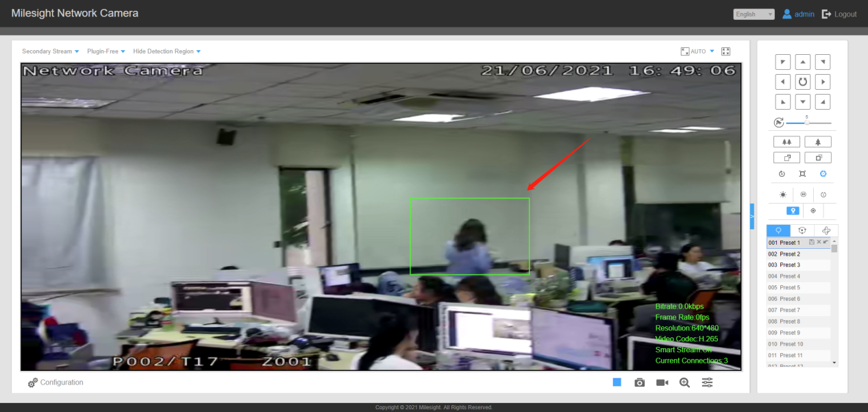Click the preset list scrollbar thumb
868x412 pixels.
pyautogui.click(x=834, y=248)
